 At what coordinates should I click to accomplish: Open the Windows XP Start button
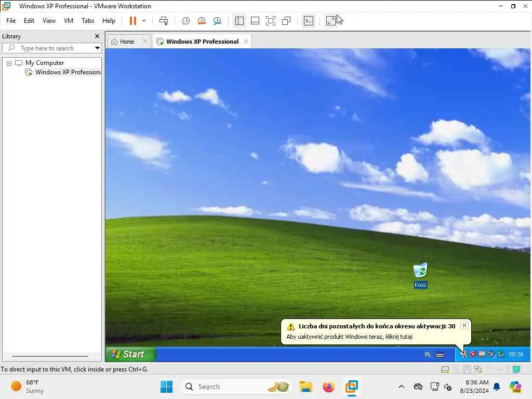tap(130, 354)
